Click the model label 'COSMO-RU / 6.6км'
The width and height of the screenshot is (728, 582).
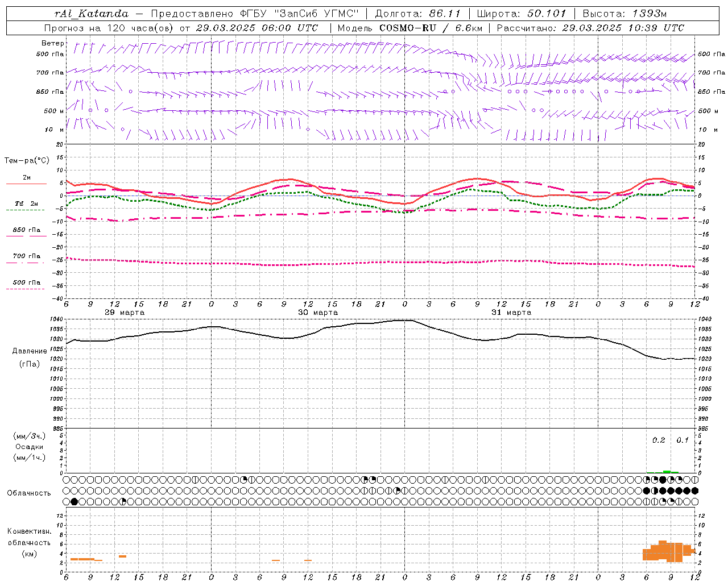pyautogui.click(x=431, y=28)
